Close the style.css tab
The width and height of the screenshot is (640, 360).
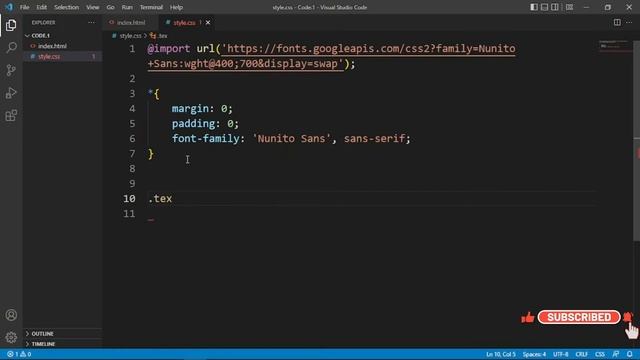click(208, 22)
